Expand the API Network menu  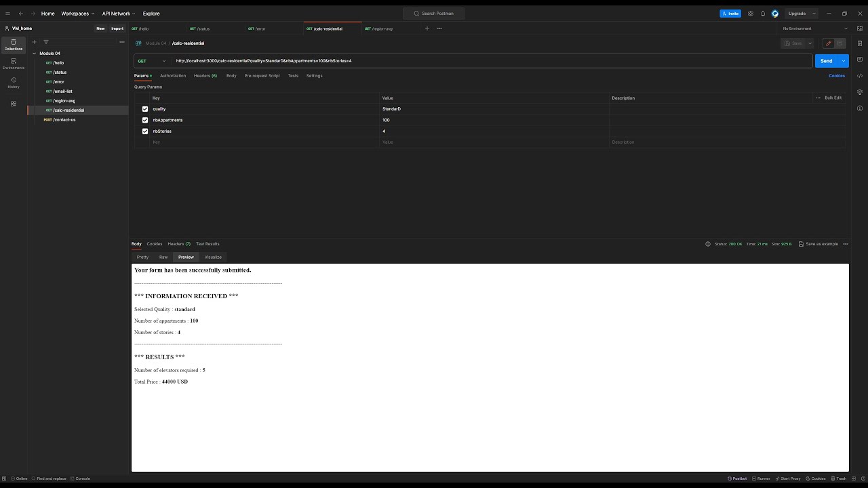(119, 14)
